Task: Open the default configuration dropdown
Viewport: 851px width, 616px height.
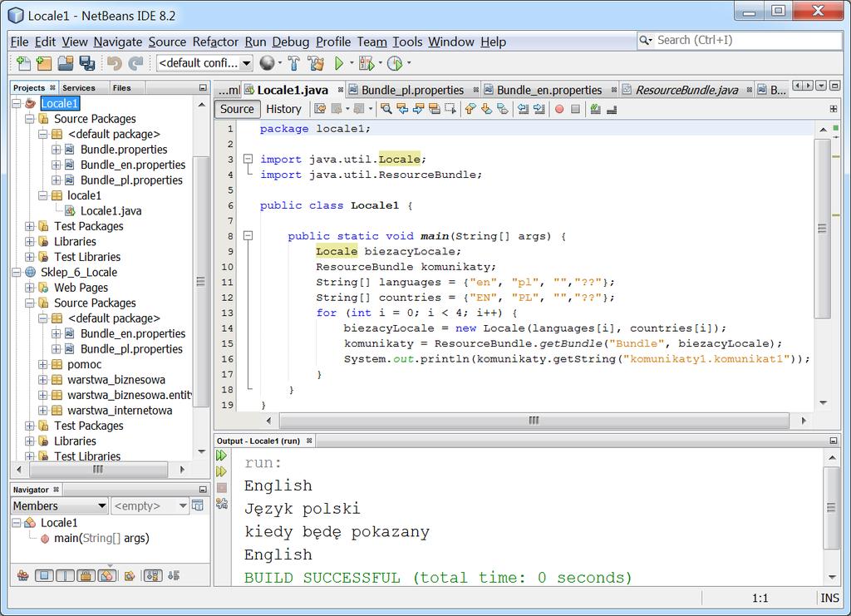Action: pos(204,63)
